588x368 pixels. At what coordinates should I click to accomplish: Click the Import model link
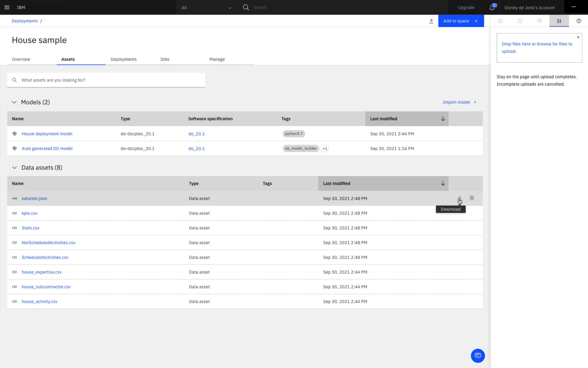[x=456, y=102]
